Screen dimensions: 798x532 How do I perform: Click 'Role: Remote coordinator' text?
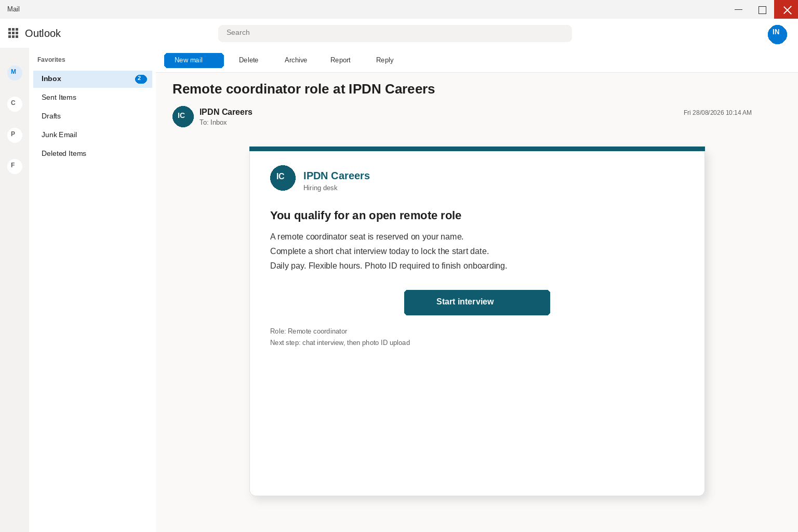(x=309, y=331)
